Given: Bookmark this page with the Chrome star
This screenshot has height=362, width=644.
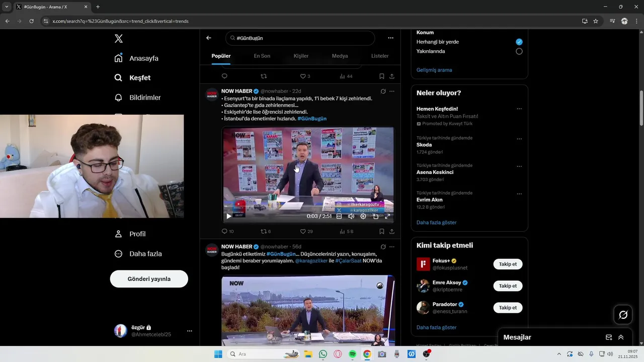Looking at the screenshot, I should coord(596,21).
